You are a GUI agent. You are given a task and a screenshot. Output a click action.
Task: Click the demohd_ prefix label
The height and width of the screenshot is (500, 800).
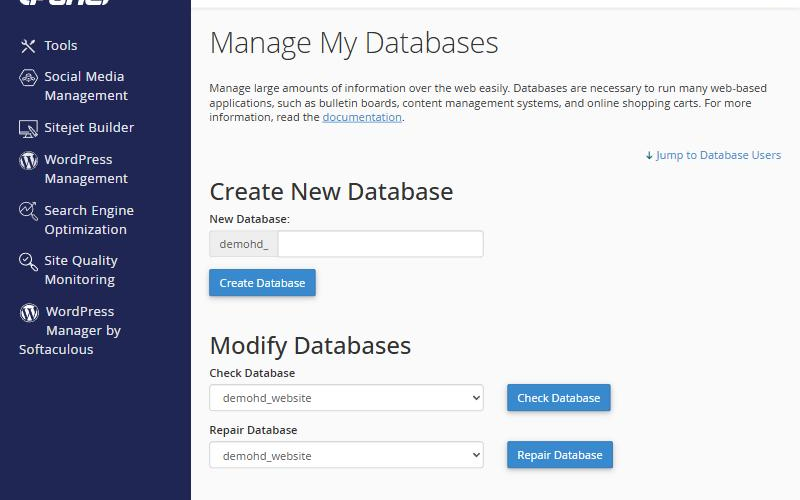[x=244, y=244]
